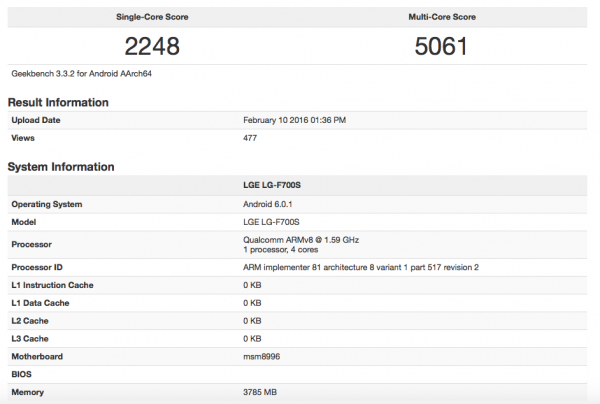Select the System Information heading
The image size is (600, 404).
pos(61,167)
